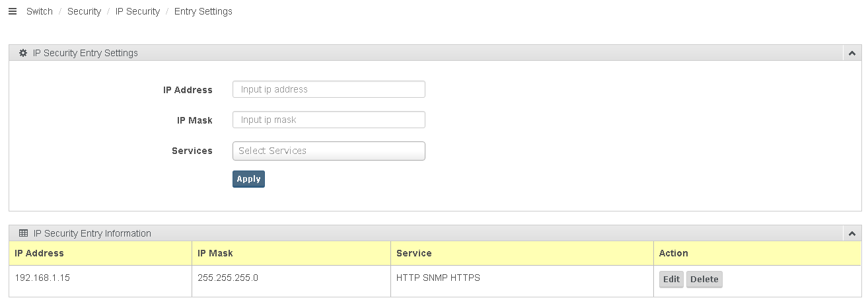Image resolution: width=868 pixels, height=304 pixels.
Task: Click the Apply button
Action: click(248, 179)
